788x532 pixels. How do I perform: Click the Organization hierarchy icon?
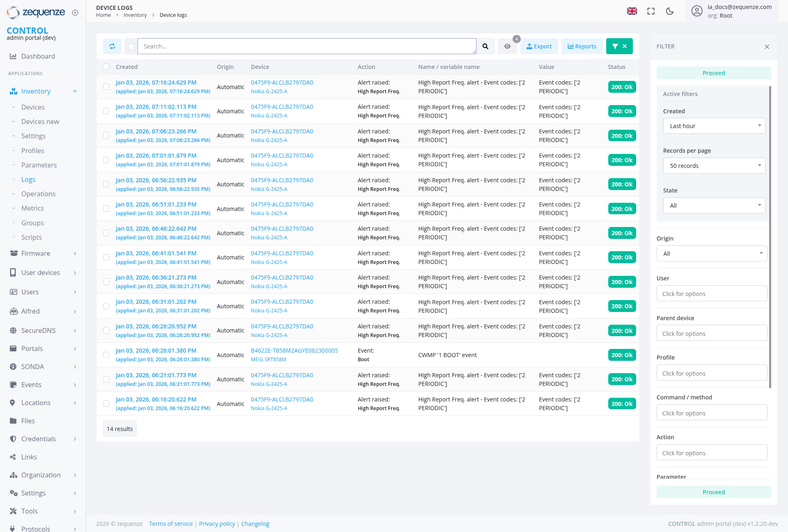point(14,475)
